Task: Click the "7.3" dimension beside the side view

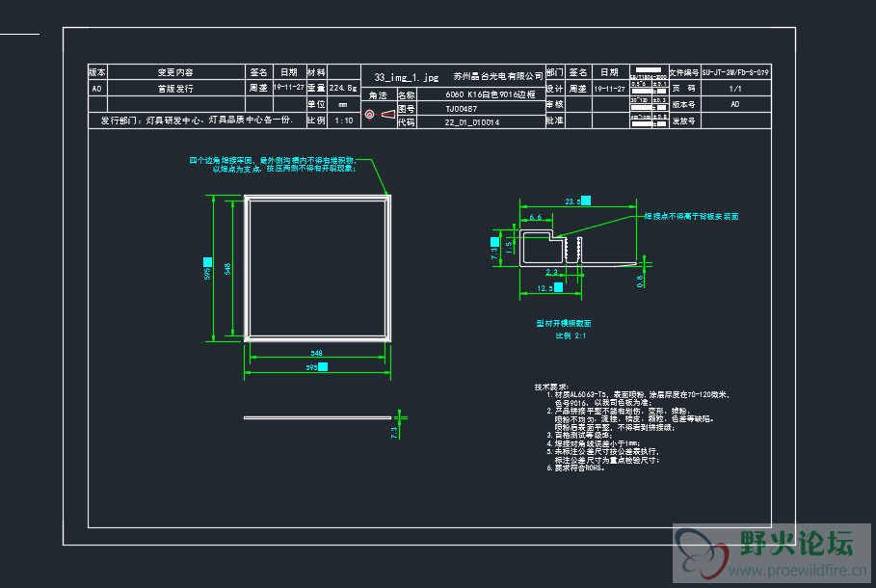Action: click(x=394, y=433)
